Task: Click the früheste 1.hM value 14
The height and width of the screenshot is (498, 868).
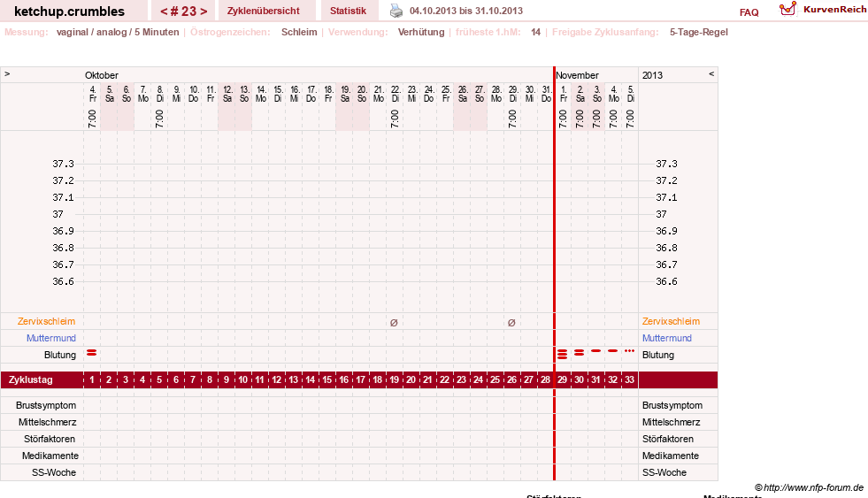Action: [x=535, y=32]
